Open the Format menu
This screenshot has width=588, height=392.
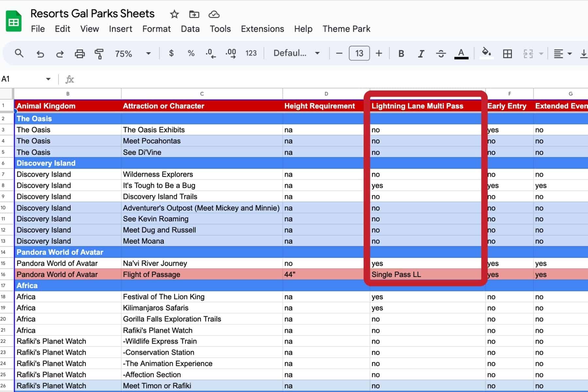(156, 29)
